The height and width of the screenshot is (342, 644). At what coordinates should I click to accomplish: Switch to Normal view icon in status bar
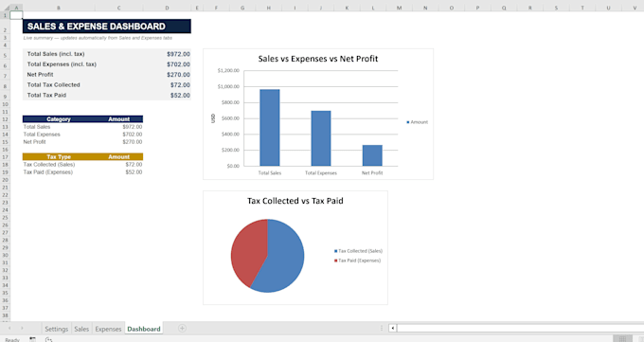point(622,339)
